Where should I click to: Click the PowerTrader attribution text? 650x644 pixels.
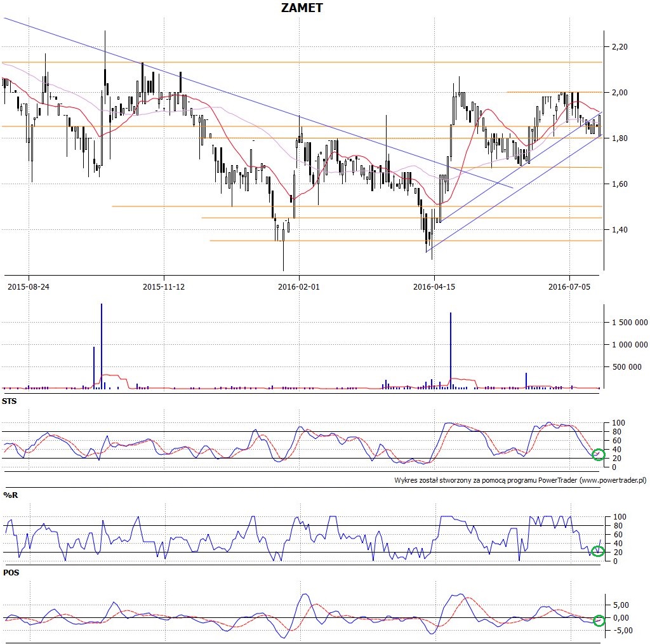521,480
